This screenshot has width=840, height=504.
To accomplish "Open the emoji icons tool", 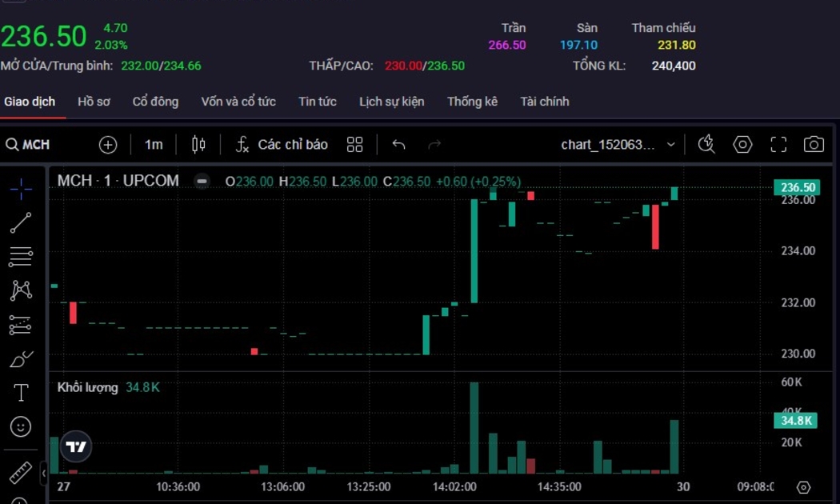I will click(x=21, y=426).
